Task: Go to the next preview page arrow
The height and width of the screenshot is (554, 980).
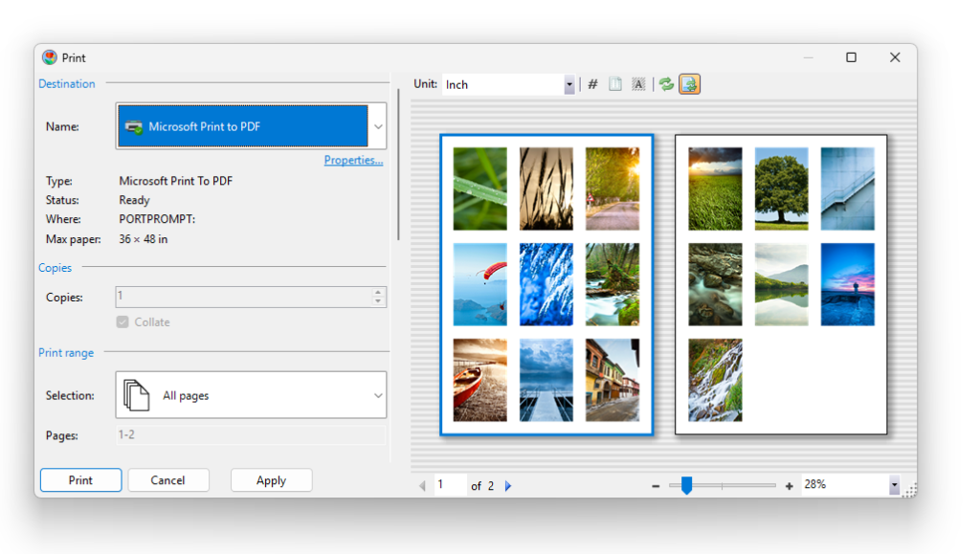Action: pos(507,485)
